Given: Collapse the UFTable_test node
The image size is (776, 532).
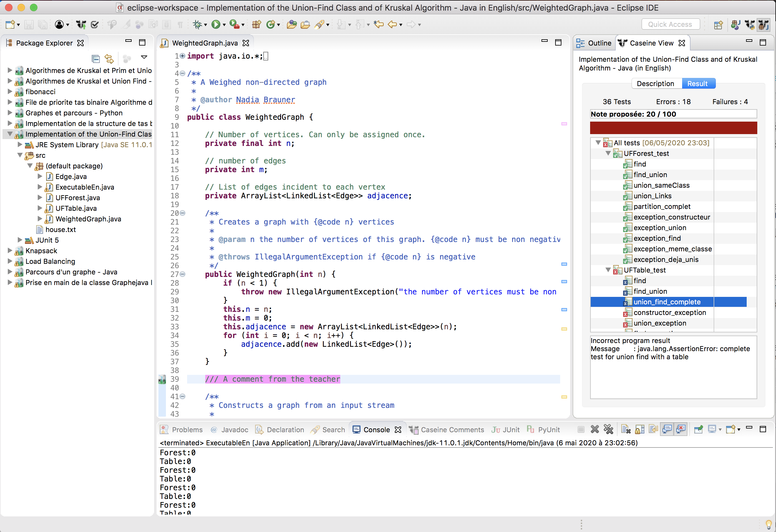Looking at the screenshot, I should (609, 270).
